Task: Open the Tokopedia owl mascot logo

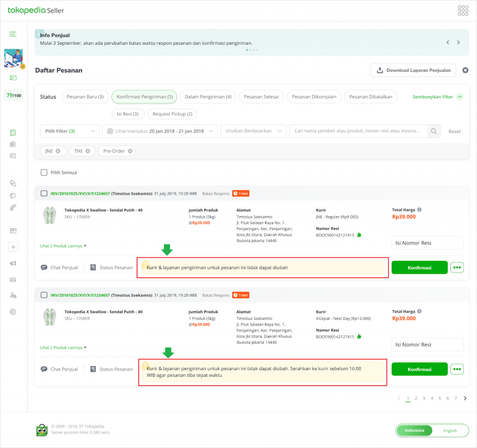Action: click(42, 430)
